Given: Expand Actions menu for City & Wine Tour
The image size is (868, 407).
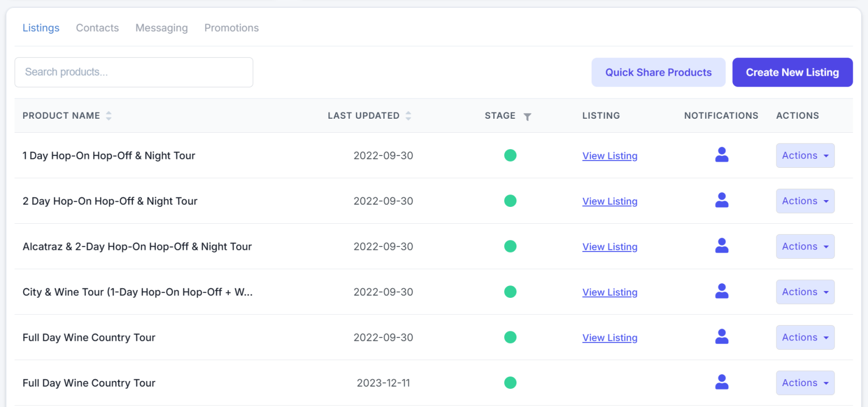Looking at the screenshot, I should tap(805, 292).
